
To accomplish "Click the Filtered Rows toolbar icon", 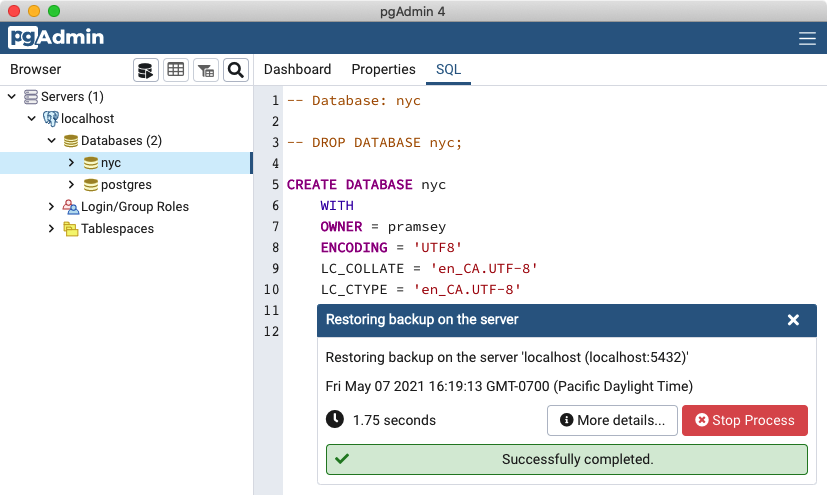I will (x=206, y=70).
